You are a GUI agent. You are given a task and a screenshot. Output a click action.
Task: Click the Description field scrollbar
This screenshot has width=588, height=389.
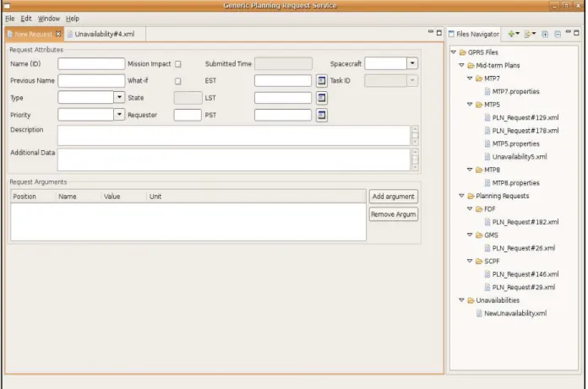point(415,136)
